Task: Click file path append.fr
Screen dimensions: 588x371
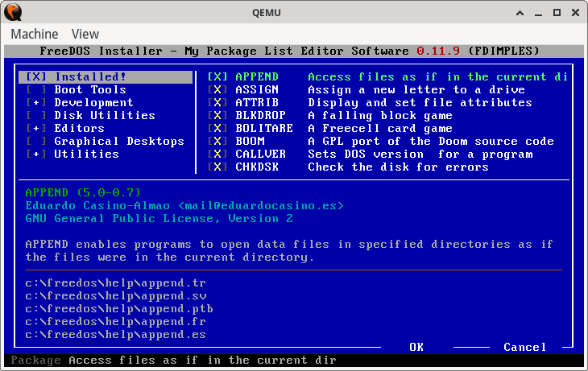Action: 115,322
